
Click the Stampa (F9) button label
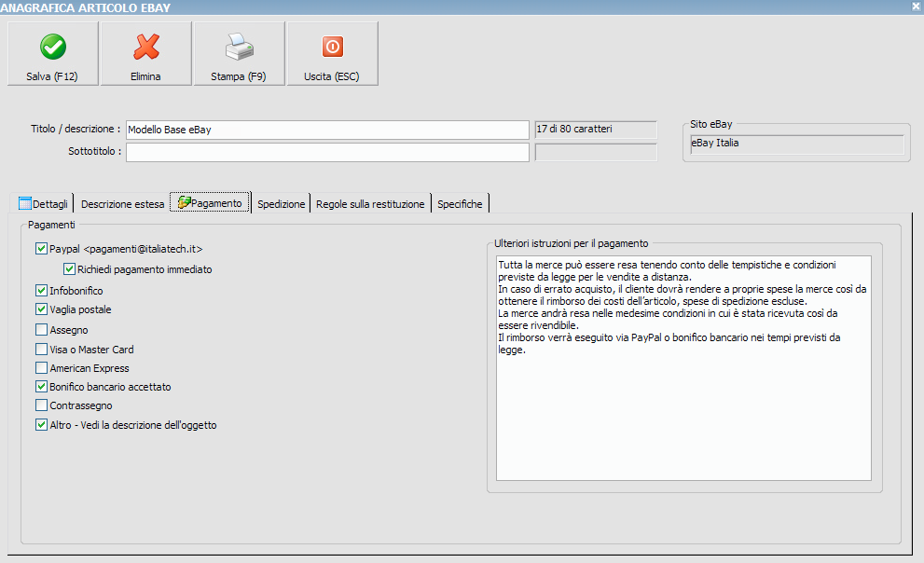click(238, 76)
